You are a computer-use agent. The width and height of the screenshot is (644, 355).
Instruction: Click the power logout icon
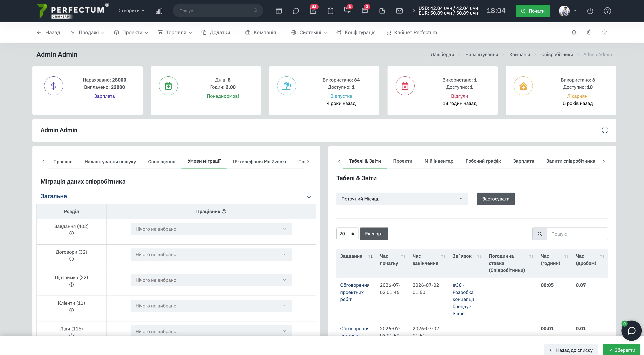pos(590,11)
